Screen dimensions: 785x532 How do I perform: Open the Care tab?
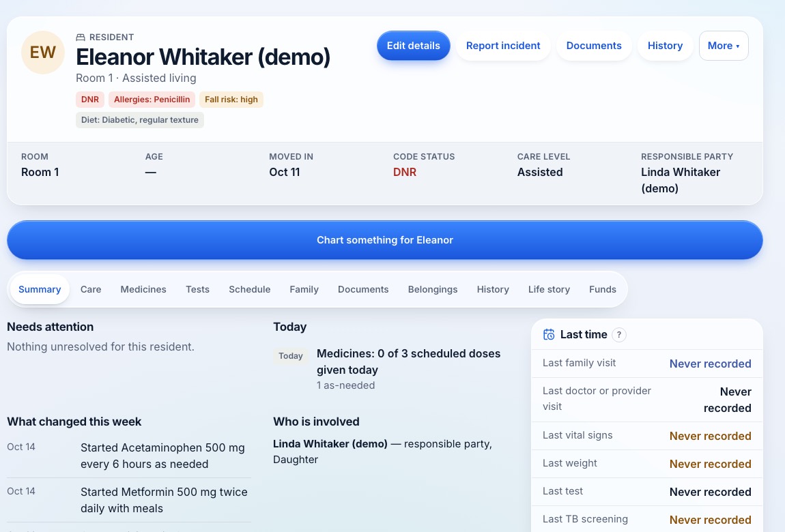pos(91,289)
